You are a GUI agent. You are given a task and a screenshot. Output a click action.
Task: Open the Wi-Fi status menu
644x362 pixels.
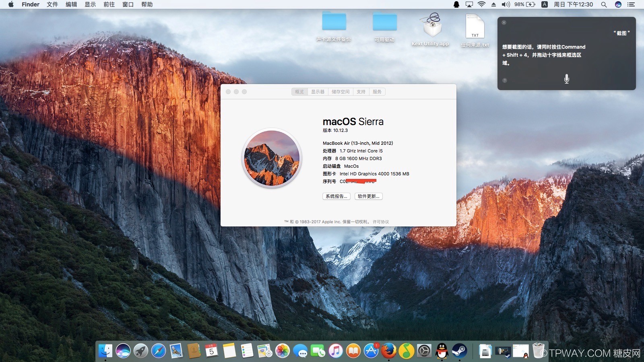(x=481, y=4)
